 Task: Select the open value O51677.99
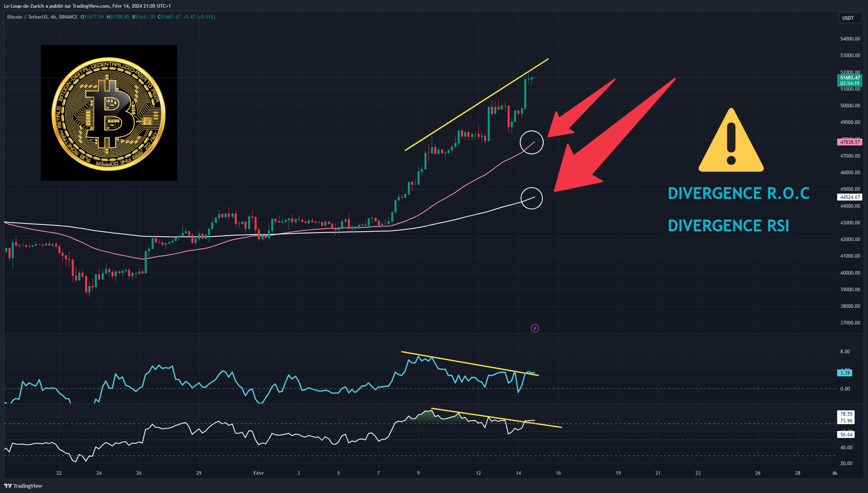92,17
